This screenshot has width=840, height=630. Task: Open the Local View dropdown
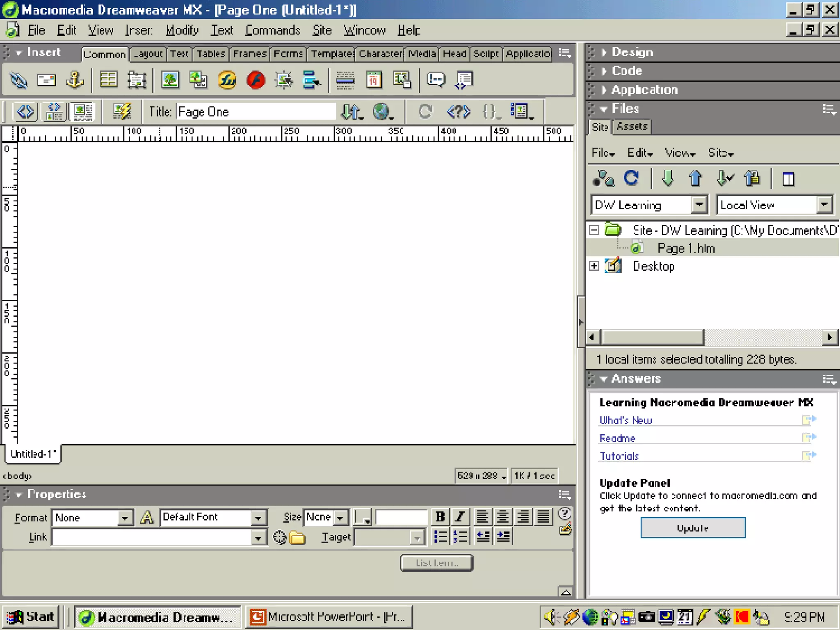[824, 205]
